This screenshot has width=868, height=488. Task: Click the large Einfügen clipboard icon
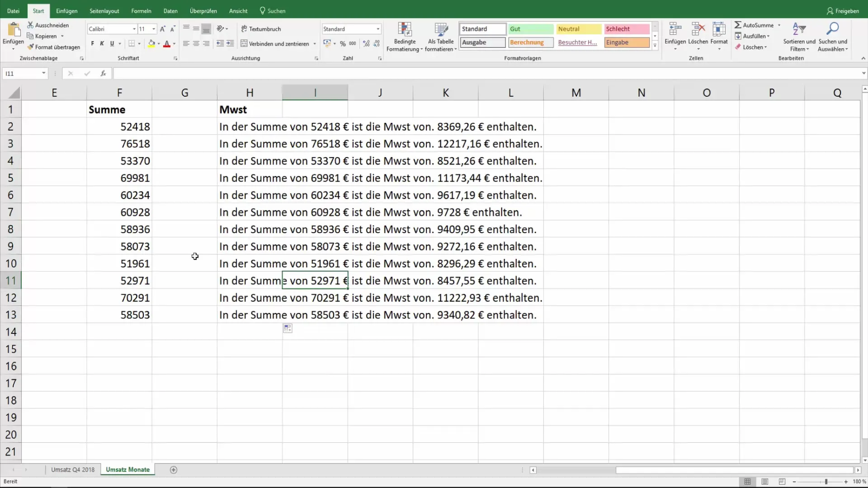click(14, 30)
